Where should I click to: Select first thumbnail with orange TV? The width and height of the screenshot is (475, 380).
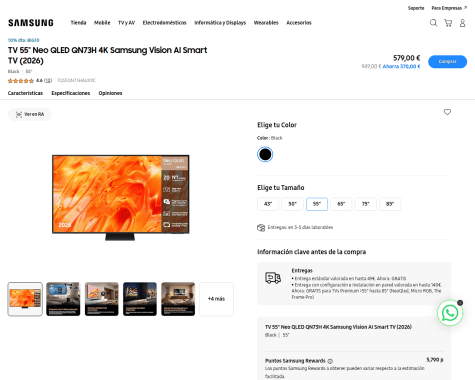[25, 299]
